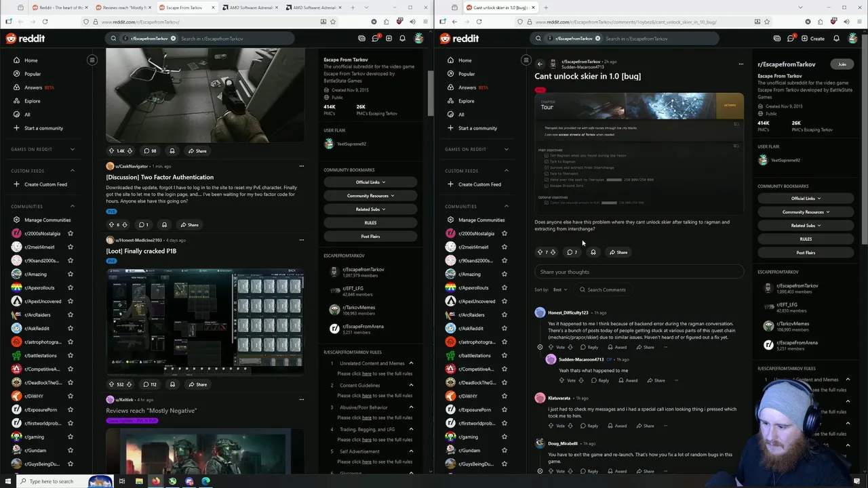Collapse Unrelated Content and Memes rule
This screenshot has width=868, height=488.
click(x=411, y=363)
